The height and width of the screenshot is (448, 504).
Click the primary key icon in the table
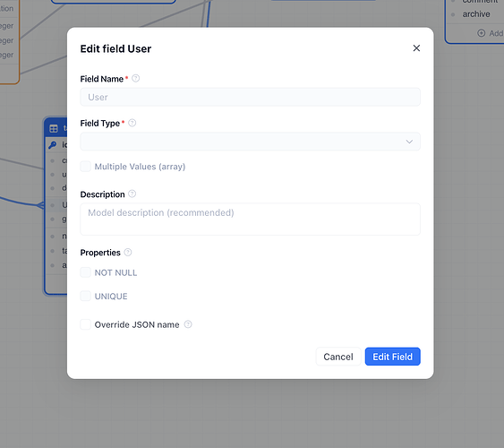pos(53,145)
